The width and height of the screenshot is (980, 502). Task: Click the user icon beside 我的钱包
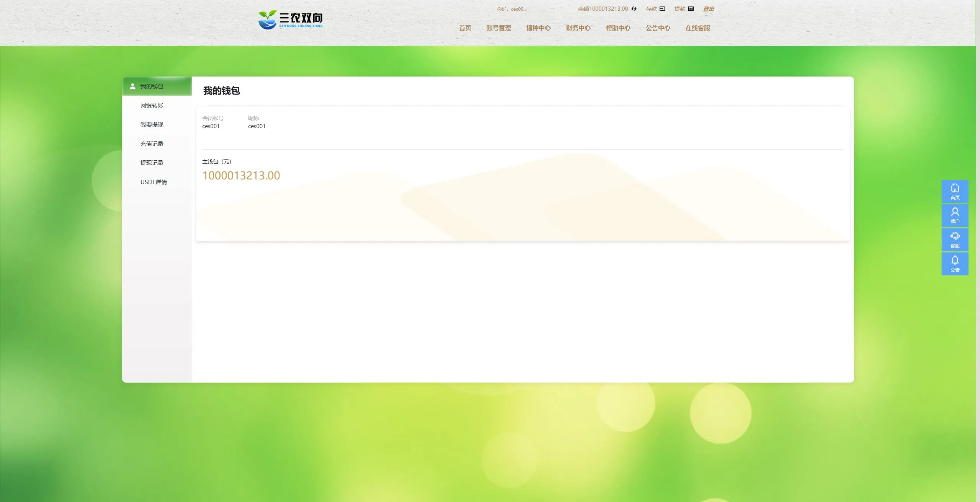[132, 86]
